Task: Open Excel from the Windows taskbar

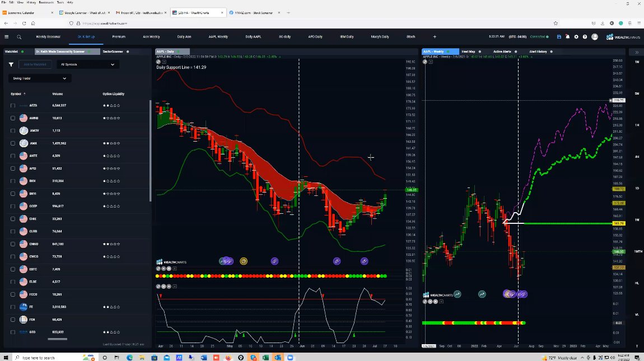Action: tap(265, 358)
